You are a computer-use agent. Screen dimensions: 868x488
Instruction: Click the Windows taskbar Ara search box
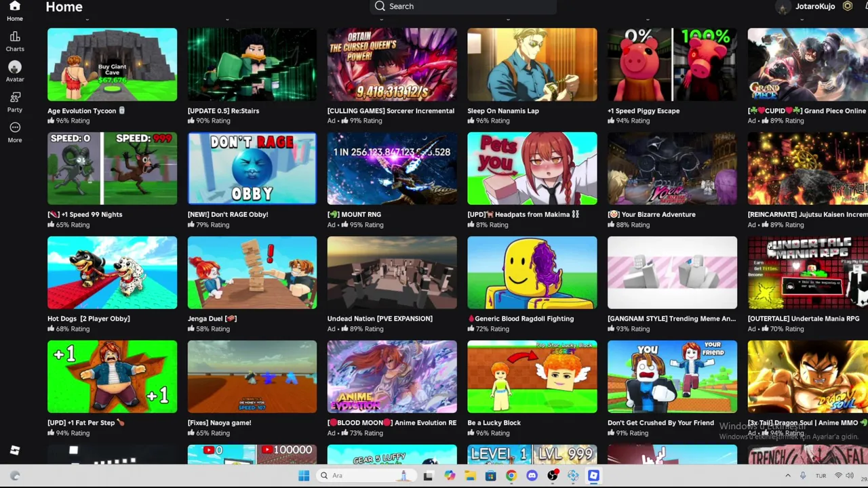(x=366, y=476)
